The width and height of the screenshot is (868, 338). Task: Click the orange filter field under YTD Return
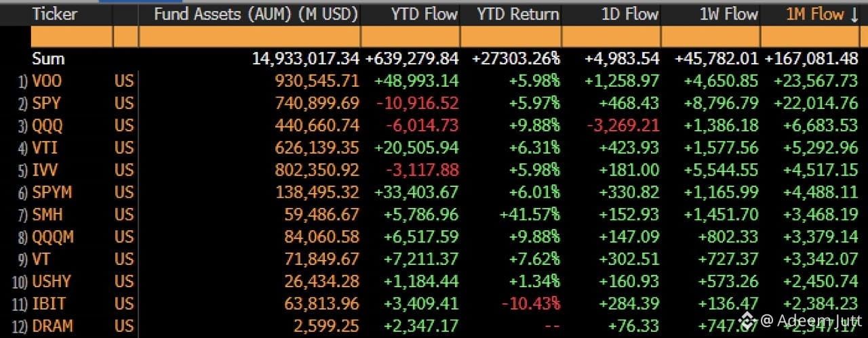pyautogui.click(x=511, y=37)
